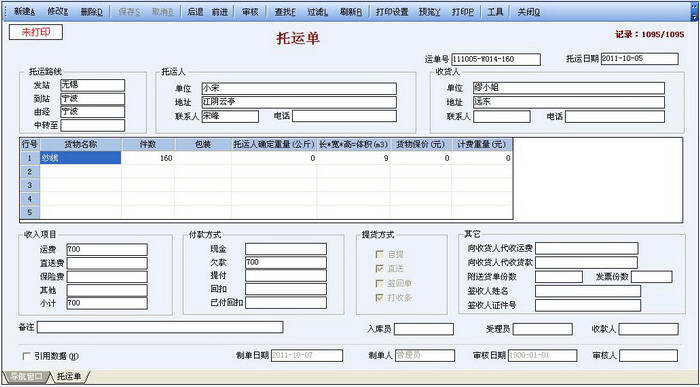Click the 受理员 field
The image size is (700, 387).
(x=542, y=329)
